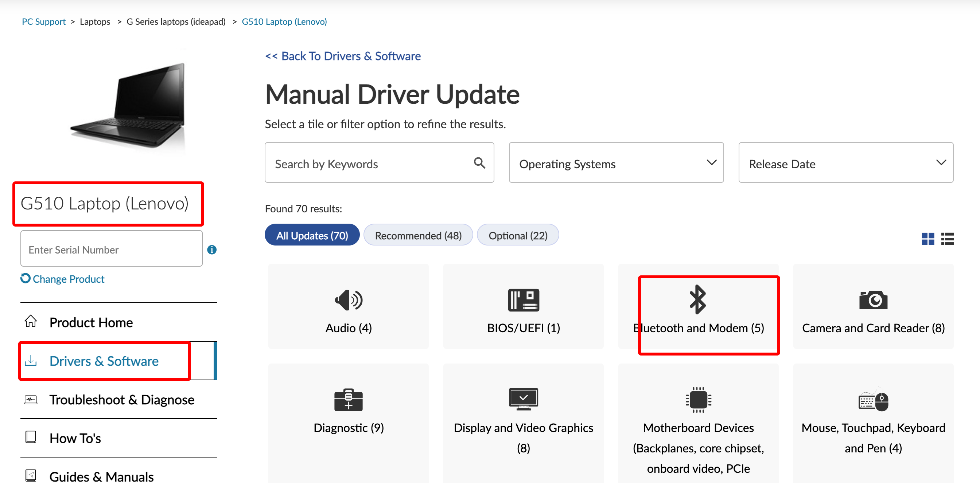Image resolution: width=980 pixels, height=483 pixels.
Task: Open Motherboard Devices tile label
Action: [698, 448]
